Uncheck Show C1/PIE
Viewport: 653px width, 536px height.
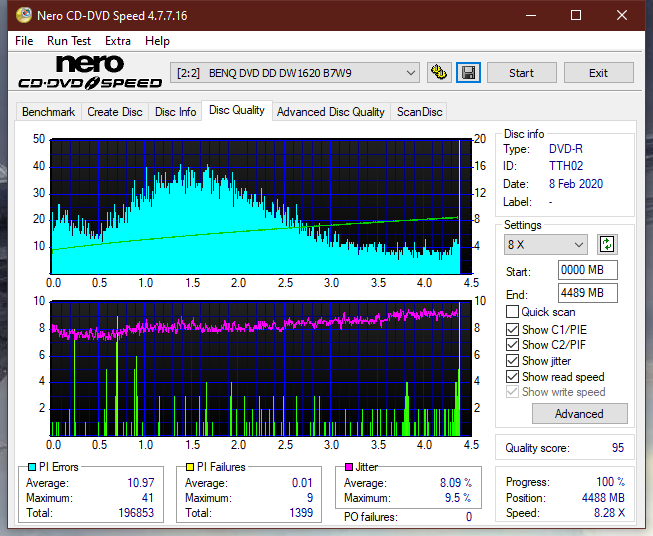pos(512,329)
